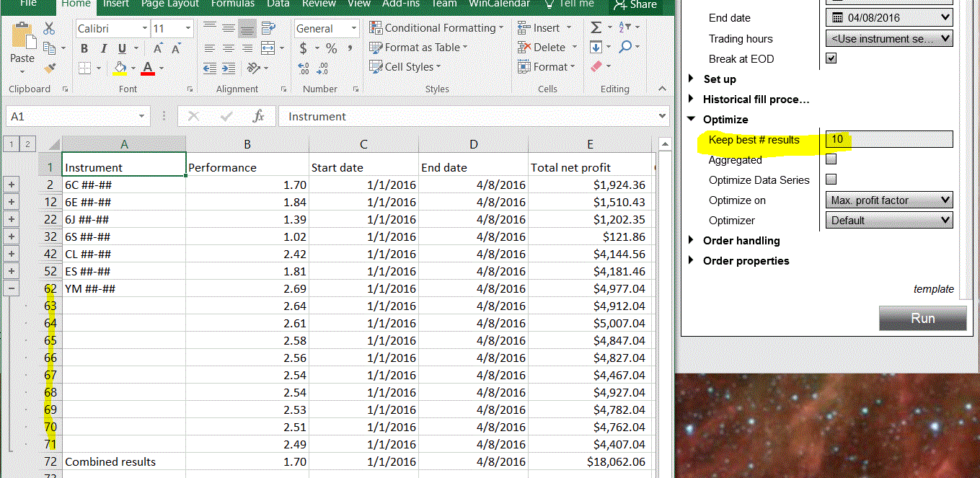Click the percent style icon
The image size is (980, 478).
(x=331, y=48)
